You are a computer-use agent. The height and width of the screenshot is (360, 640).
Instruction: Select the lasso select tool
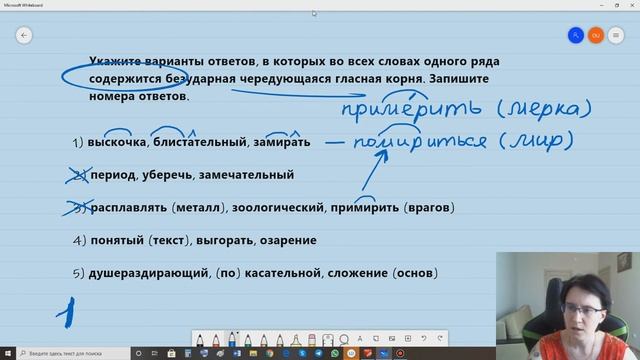click(344, 340)
